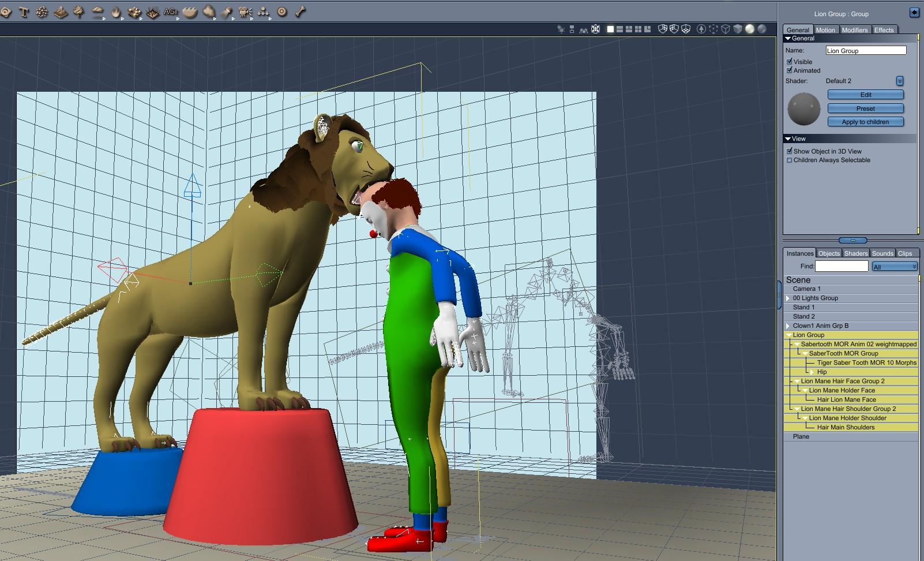Show the third working box plane
924x561 pixels.
[686, 29]
